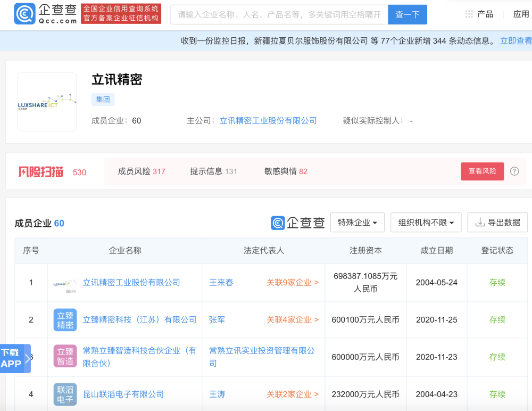Expand the 特殊企业 dropdown filter
The height and width of the screenshot is (411, 532).
click(x=358, y=223)
